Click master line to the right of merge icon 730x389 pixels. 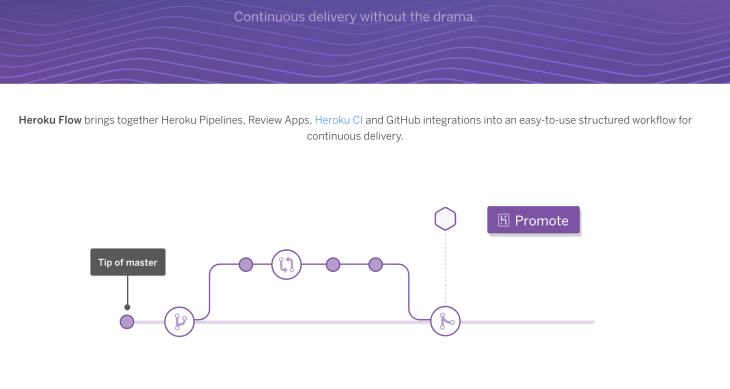pos(527,322)
